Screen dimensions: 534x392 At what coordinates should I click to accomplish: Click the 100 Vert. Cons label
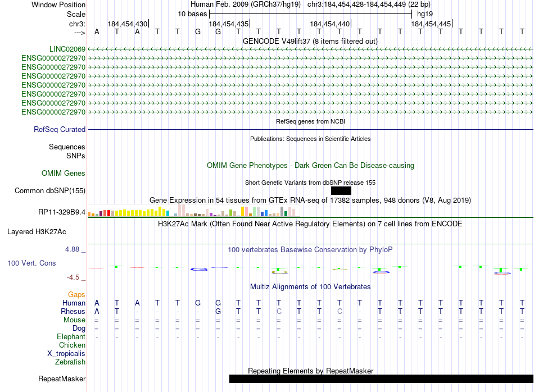(31, 263)
